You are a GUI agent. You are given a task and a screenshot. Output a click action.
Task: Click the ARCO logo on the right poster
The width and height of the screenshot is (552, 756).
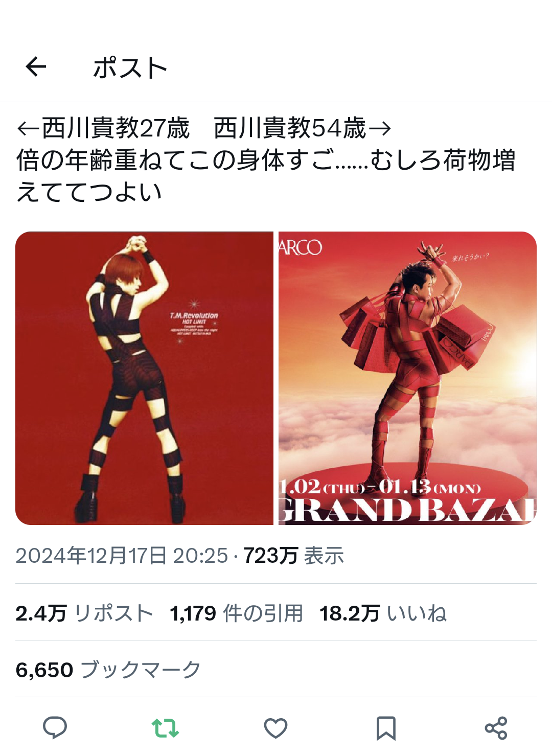[300, 247]
